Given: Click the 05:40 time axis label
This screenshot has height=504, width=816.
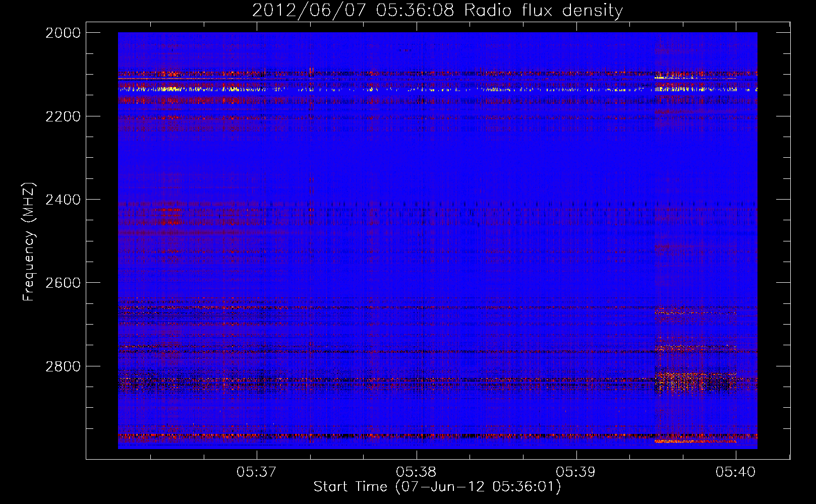Looking at the screenshot, I should 735,472.
